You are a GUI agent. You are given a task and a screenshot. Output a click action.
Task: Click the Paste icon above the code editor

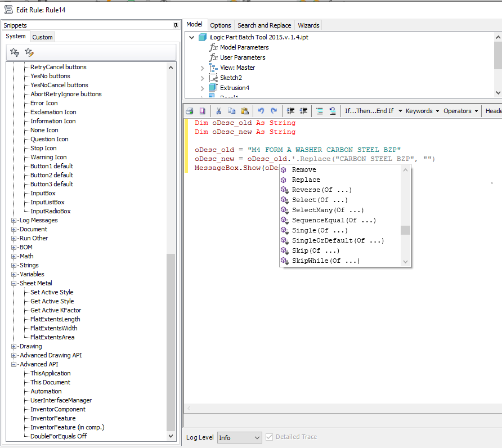coord(244,111)
